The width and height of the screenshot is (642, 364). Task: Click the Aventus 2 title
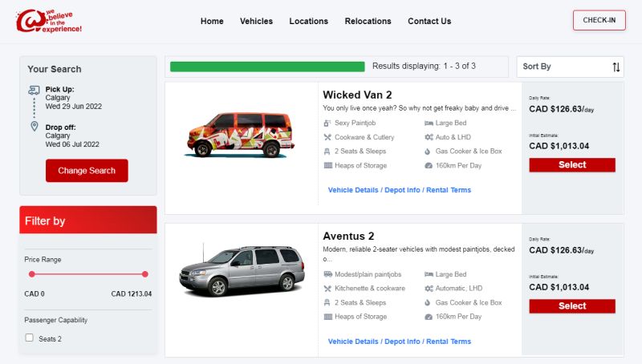(348, 236)
